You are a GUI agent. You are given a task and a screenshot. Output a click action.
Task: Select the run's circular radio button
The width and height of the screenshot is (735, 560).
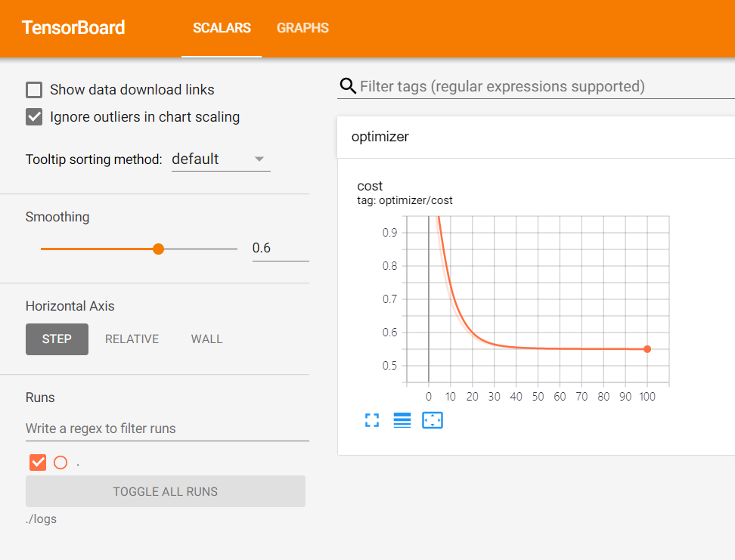(60, 463)
